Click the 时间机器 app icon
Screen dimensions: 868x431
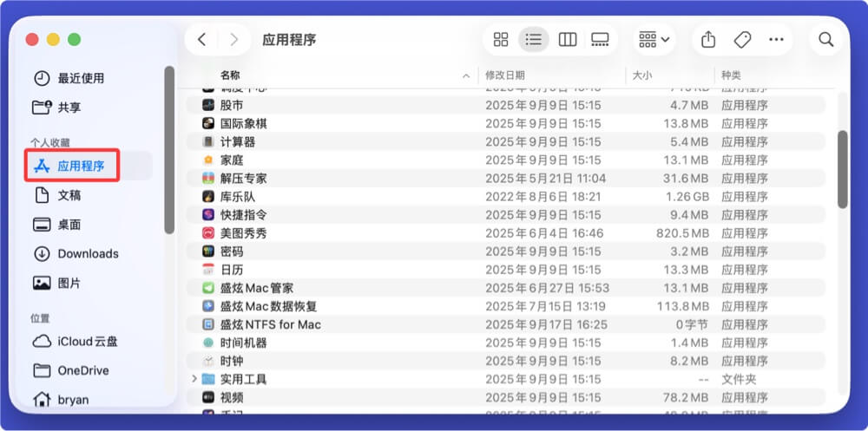tap(208, 343)
